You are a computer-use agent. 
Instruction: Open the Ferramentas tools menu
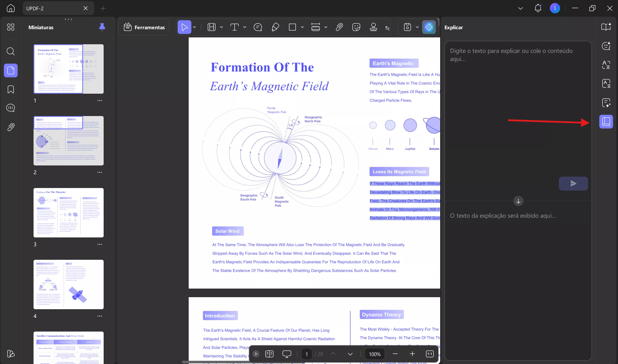pos(144,27)
